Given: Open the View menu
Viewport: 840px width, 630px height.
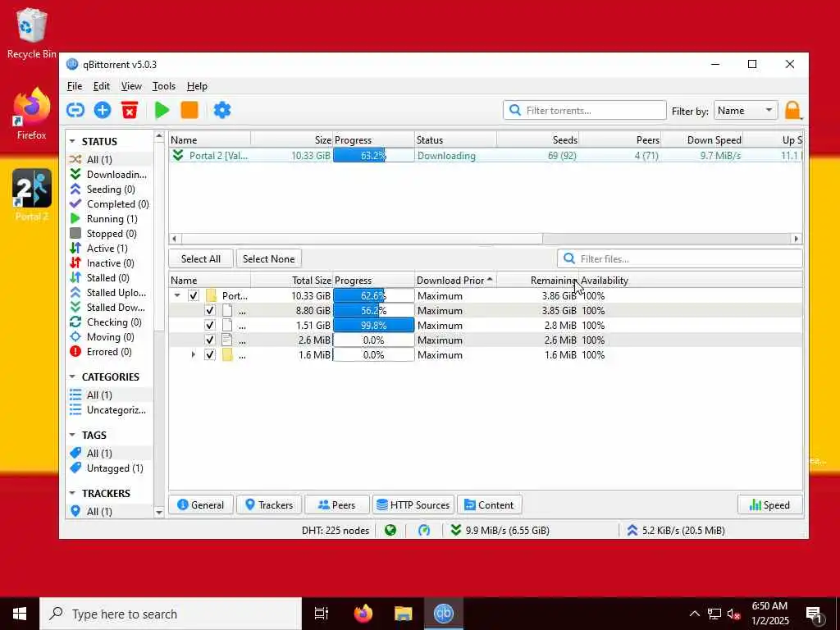Looking at the screenshot, I should point(131,85).
